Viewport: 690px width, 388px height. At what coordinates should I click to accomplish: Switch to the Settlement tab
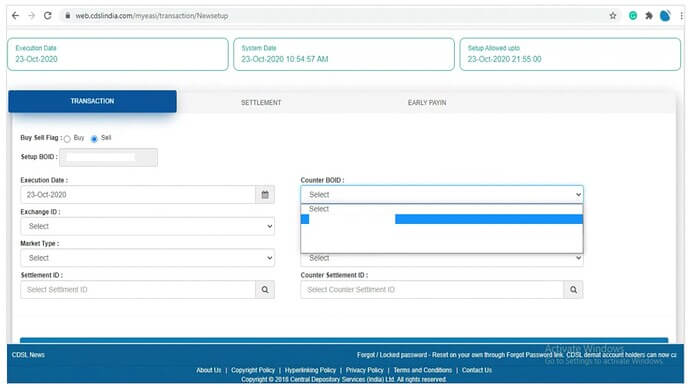pyautogui.click(x=261, y=102)
